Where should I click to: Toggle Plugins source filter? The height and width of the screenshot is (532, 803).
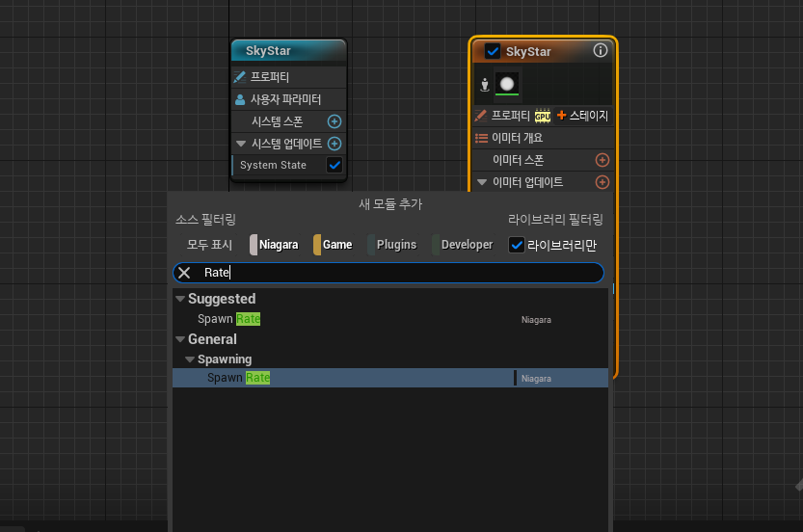[392, 245]
